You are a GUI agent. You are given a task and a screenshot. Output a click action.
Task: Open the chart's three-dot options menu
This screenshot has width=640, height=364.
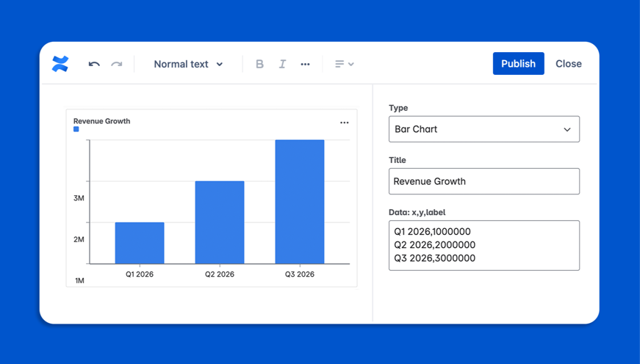(x=344, y=123)
